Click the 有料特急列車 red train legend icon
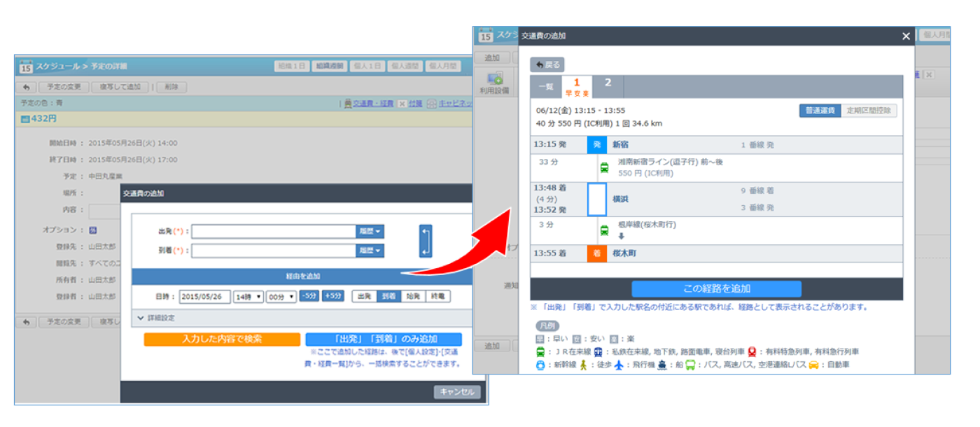The height and width of the screenshot is (427, 980). tap(752, 352)
